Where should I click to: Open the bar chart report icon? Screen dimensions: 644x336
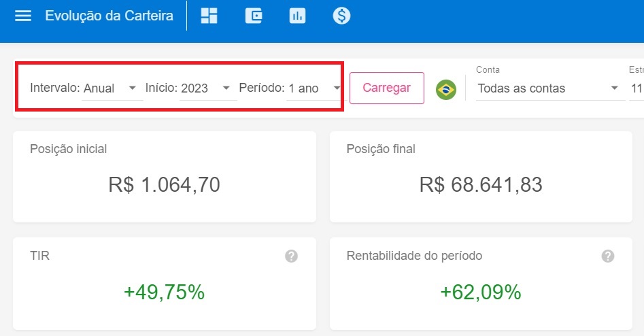(297, 16)
